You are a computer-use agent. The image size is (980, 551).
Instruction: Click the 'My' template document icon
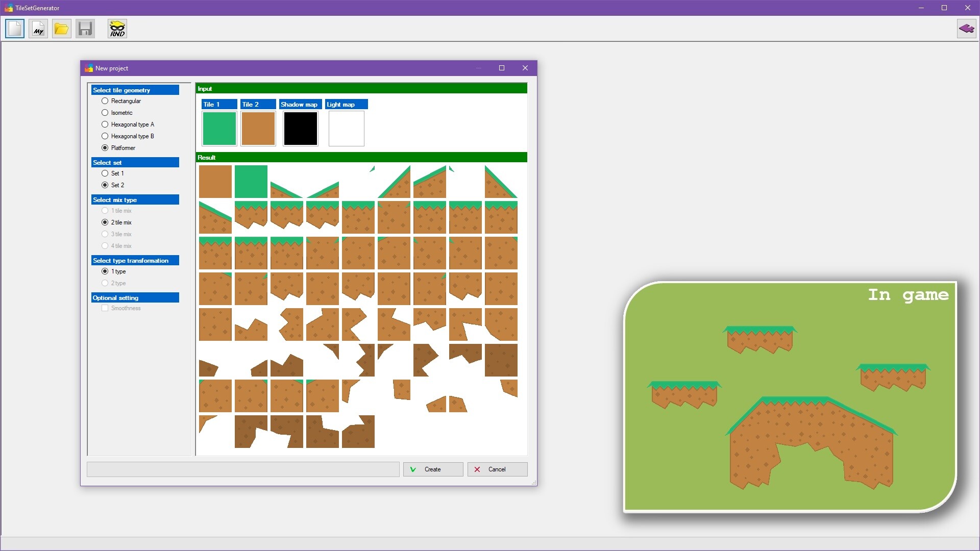click(x=38, y=29)
